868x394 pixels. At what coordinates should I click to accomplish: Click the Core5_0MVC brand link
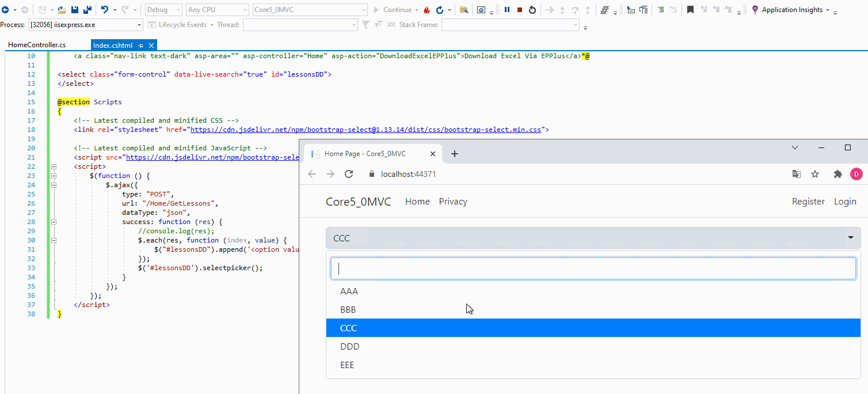point(359,202)
